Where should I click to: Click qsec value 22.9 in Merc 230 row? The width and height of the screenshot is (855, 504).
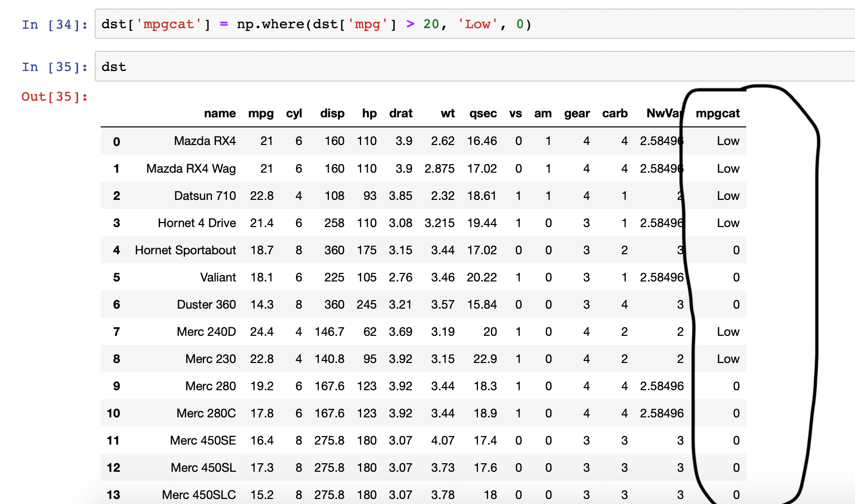tap(485, 359)
